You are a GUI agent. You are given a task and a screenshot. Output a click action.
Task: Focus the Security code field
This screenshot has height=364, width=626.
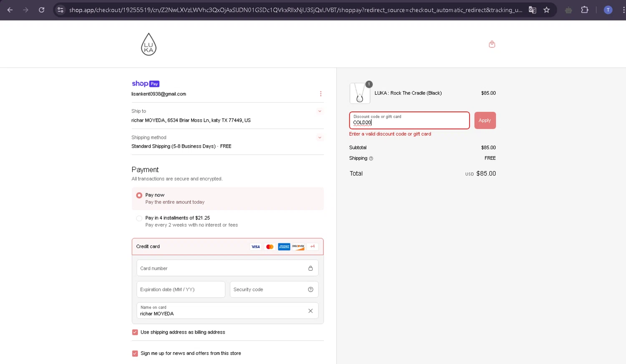274,289
